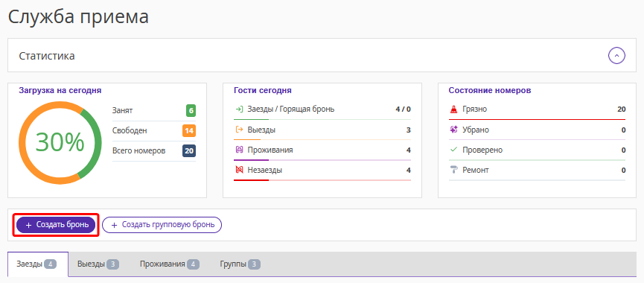Screen dimensions: 644x283
Task: Click the purple Проживания stay icon
Action: [x=239, y=150]
